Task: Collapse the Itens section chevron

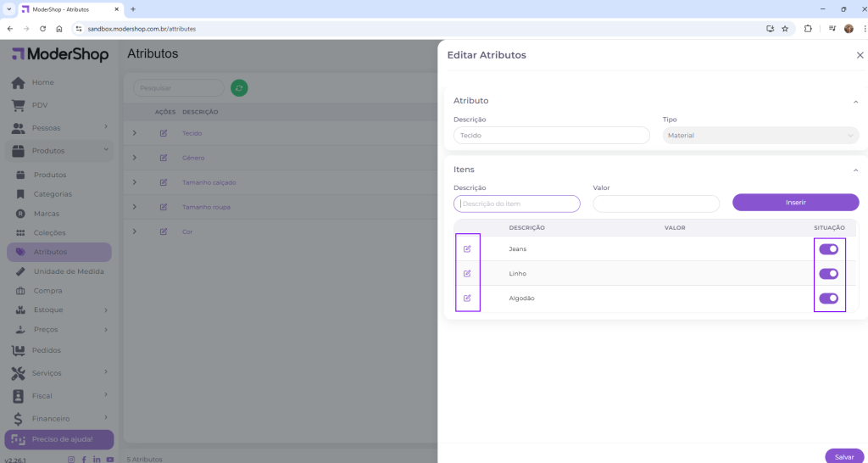Action: click(x=855, y=170)
